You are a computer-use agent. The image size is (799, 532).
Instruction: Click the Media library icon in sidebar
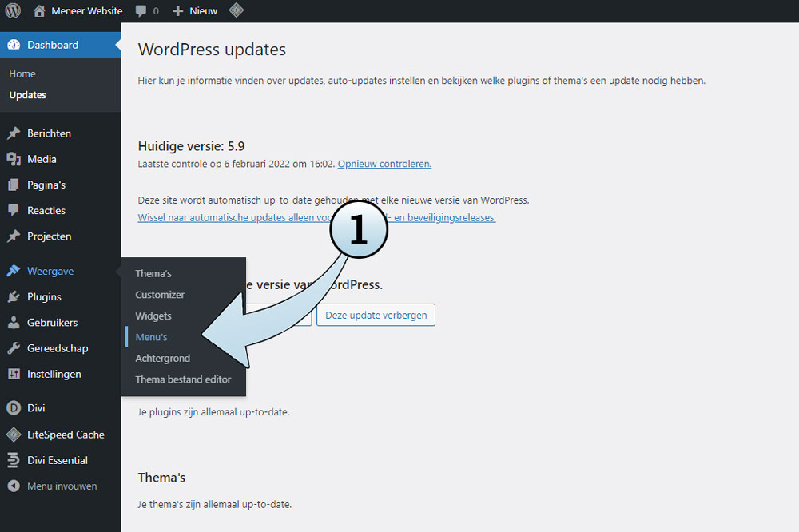[x=14, y=159]
